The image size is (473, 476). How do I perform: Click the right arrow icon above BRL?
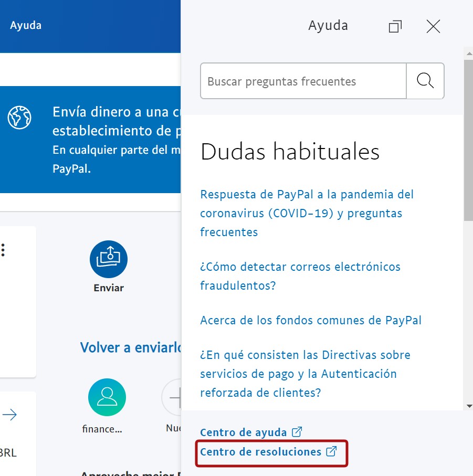click(9, 415)
